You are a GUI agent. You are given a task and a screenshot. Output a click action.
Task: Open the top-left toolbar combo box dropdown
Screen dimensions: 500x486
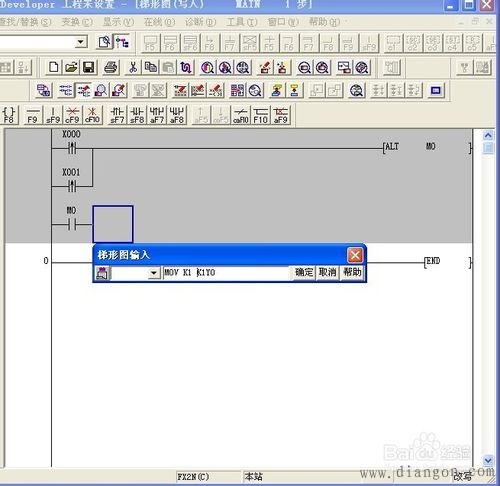pos(80,42)
